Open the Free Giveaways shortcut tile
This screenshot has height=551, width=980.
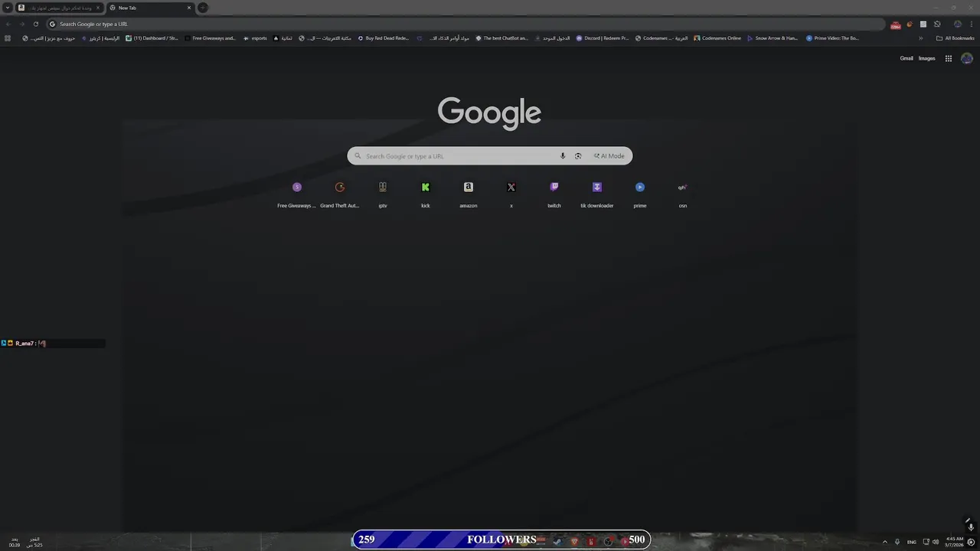click(297, 194)
